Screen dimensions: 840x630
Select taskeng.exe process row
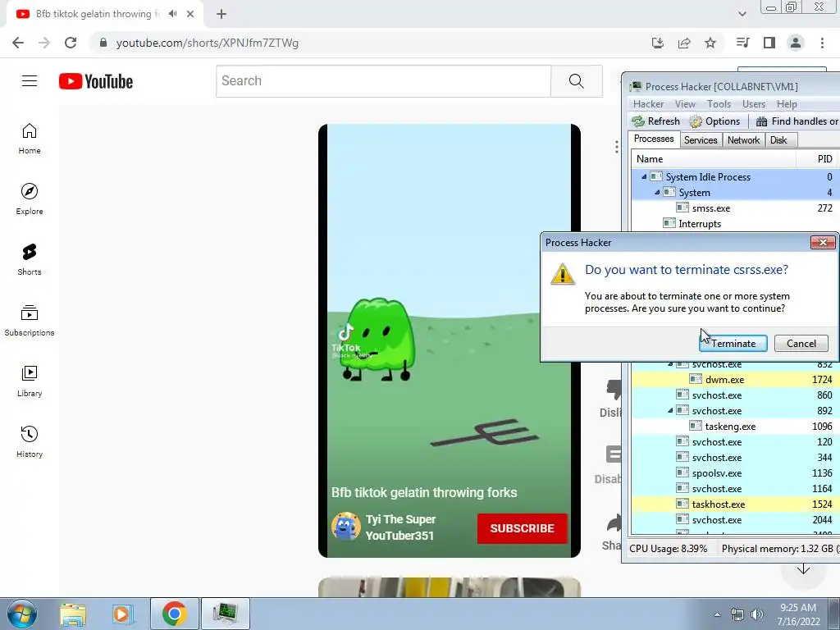click(x=735, y=427)
